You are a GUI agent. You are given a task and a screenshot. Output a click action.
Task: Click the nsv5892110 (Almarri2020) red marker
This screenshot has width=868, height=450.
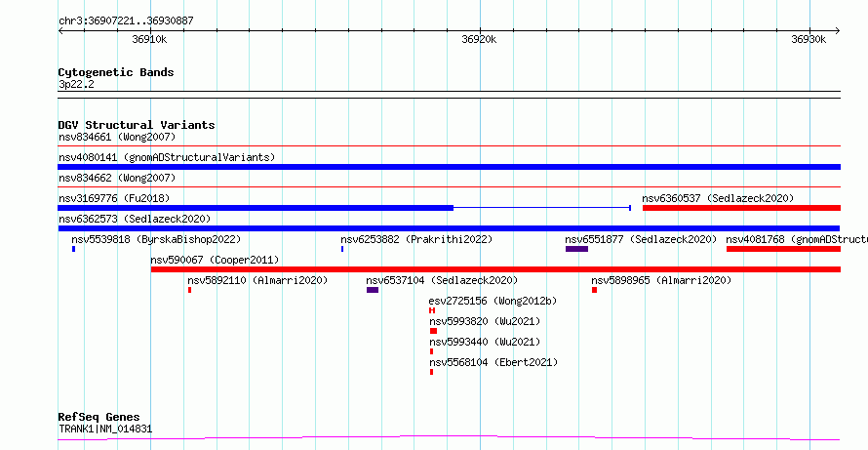point(190,290)
